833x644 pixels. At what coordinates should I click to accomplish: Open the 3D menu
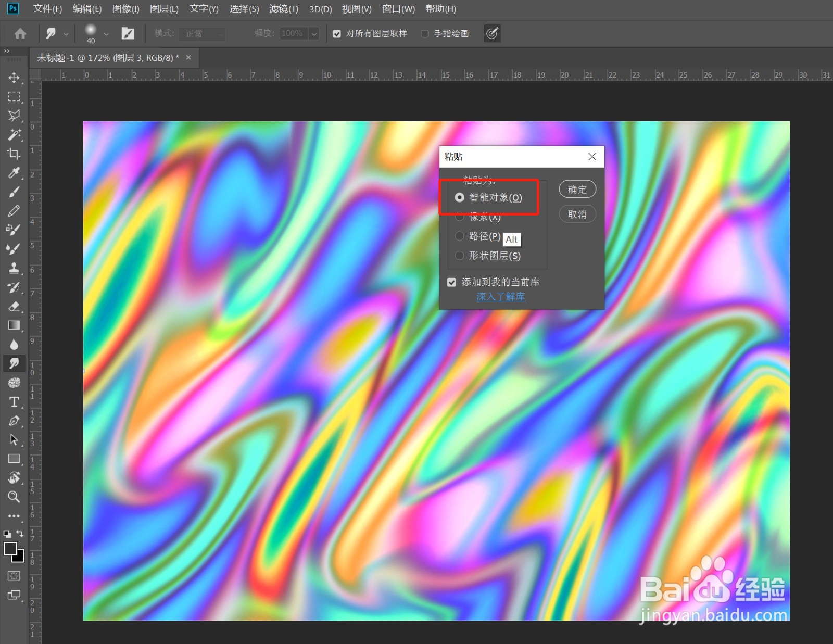coord(321,9)
